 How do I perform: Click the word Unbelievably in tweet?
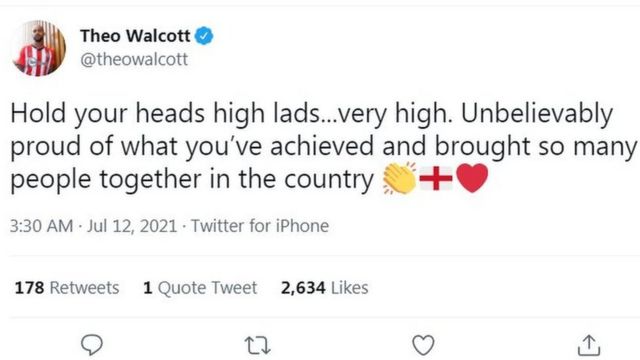point(537,114)
